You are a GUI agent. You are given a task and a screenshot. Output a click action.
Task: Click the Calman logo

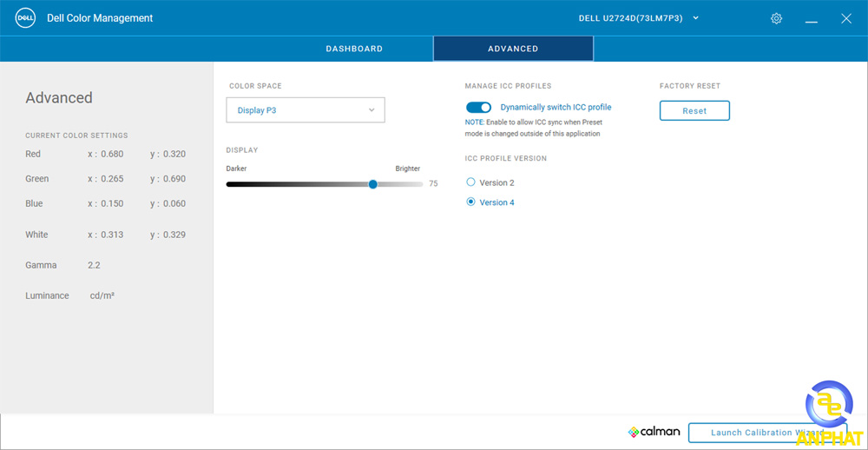click(x=654, y=432)
